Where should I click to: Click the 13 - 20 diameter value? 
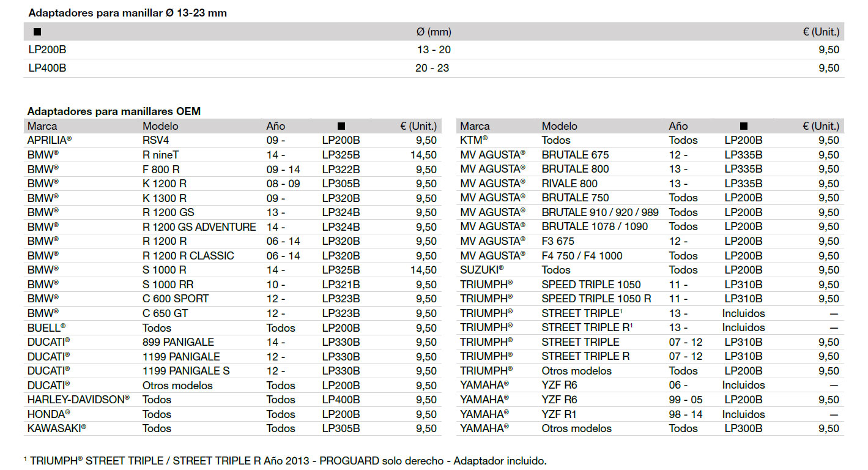[x=434, y=50]
